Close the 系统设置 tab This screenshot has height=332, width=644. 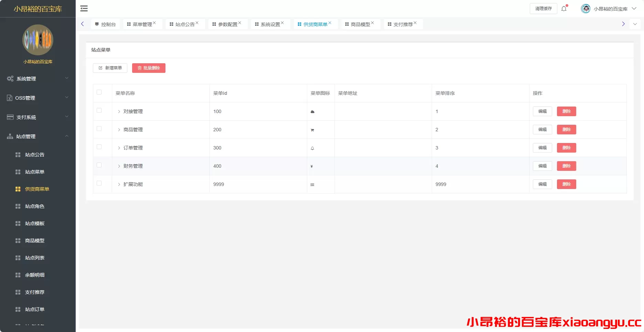[282, 23]
